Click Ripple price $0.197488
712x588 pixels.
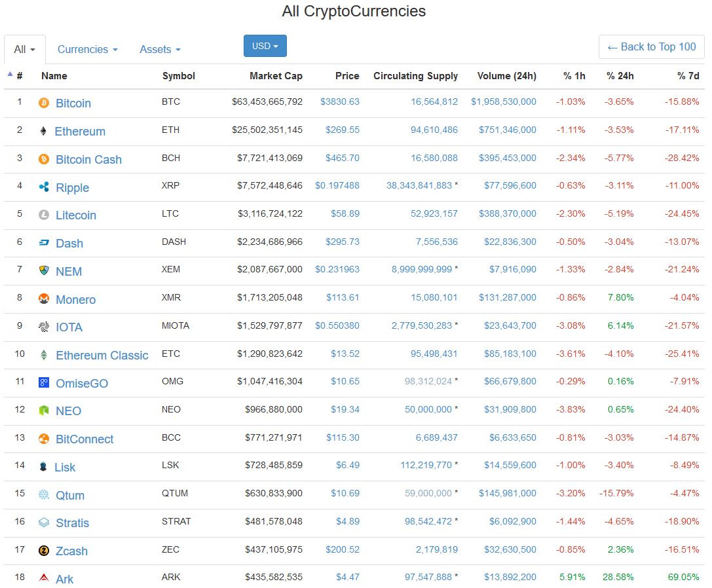click(337, 185)
